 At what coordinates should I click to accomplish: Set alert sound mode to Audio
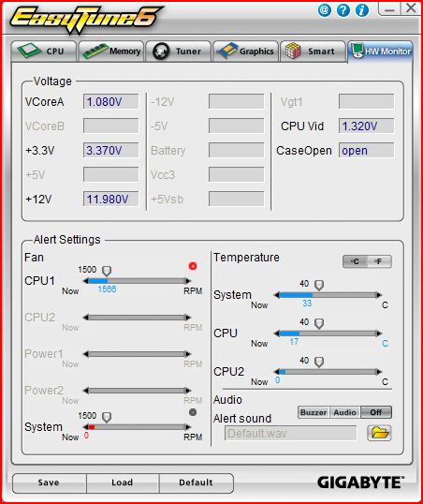[344, 412]
